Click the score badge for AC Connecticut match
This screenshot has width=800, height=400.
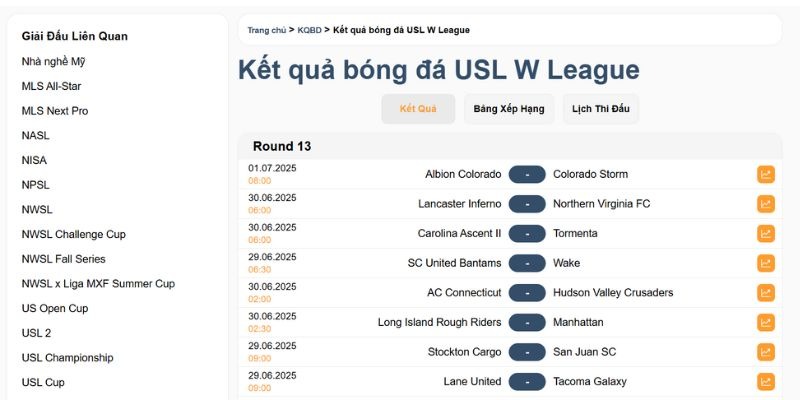point(527,293)
